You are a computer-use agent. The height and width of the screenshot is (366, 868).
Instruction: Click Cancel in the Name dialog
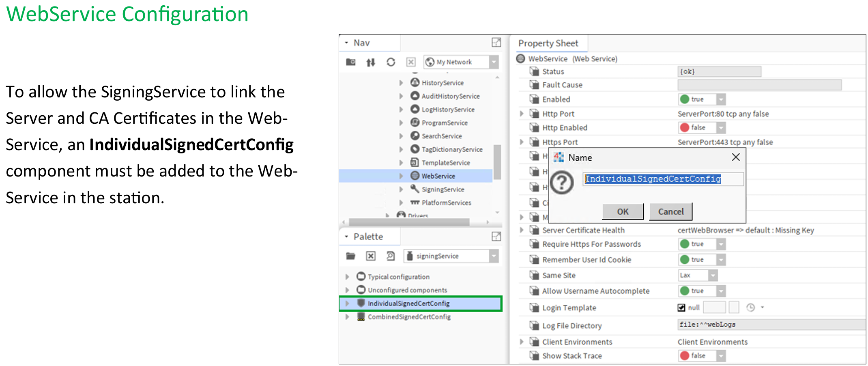670,211
